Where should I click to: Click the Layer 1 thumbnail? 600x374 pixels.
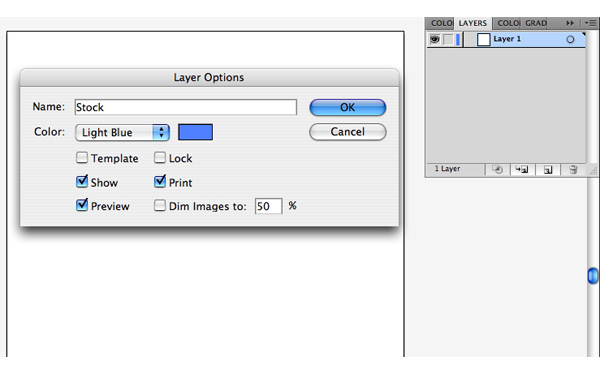tap(484, 39)
